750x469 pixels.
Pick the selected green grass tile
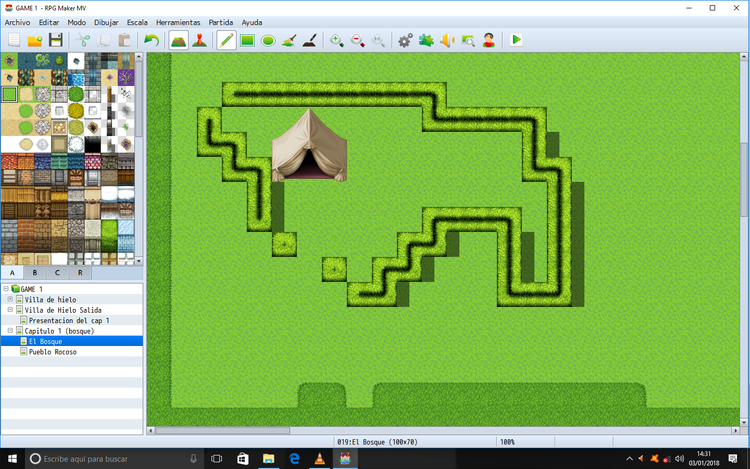(x=9, y=94)
